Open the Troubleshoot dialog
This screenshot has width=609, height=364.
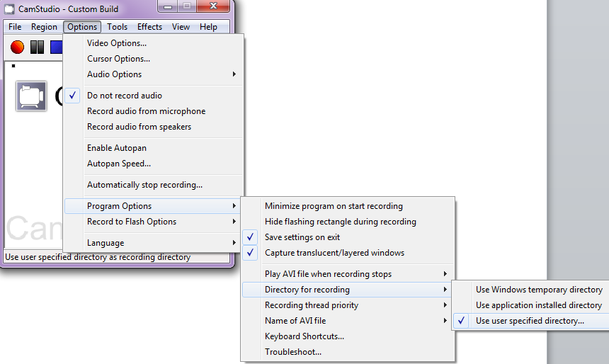tap(348, 351)
